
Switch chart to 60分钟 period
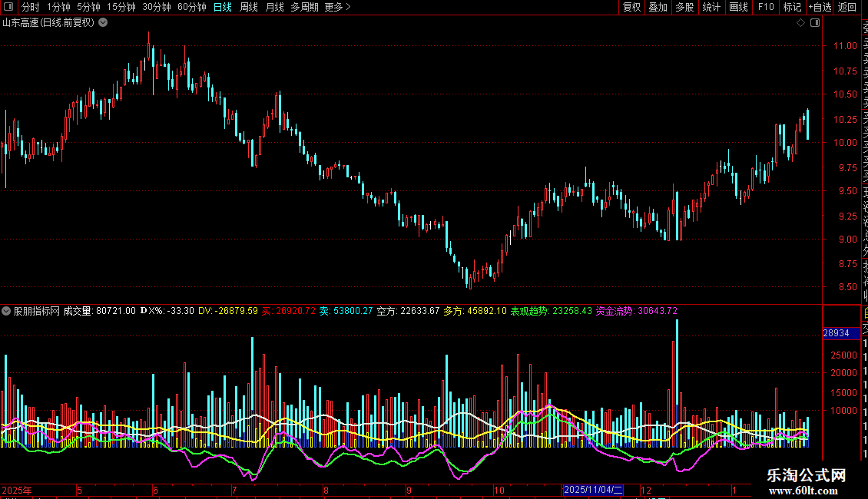click(x=192, y=8)
